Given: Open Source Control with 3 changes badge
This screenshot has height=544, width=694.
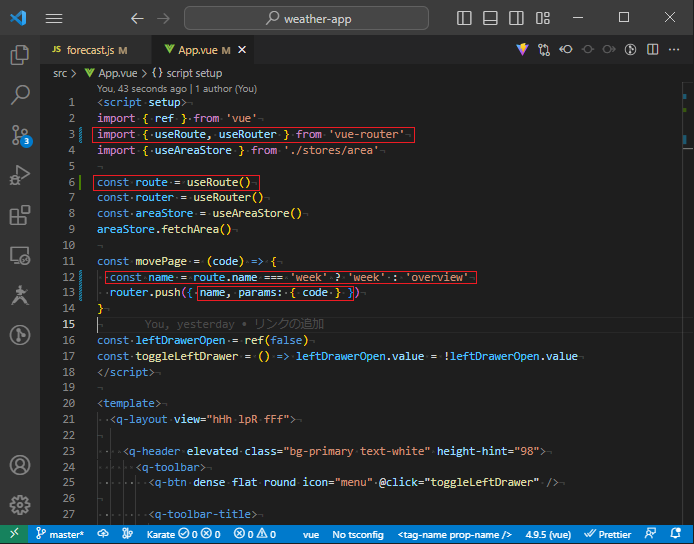Looking at the screenshot, I should pyautogui.click(x=19, y=135).
